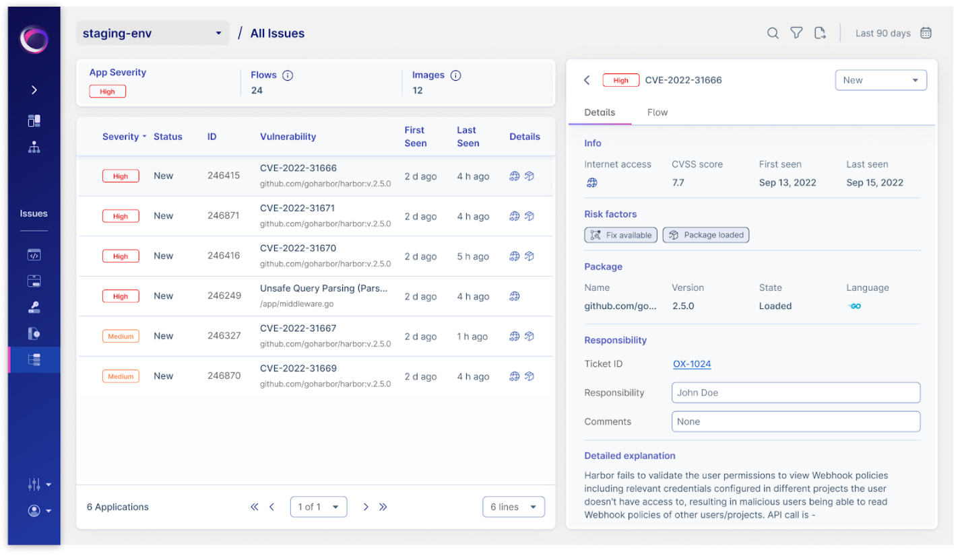Viewport: 964px width, 560px height.
Task: Open the filter funnel icon
Action: [x=796, y=33]
